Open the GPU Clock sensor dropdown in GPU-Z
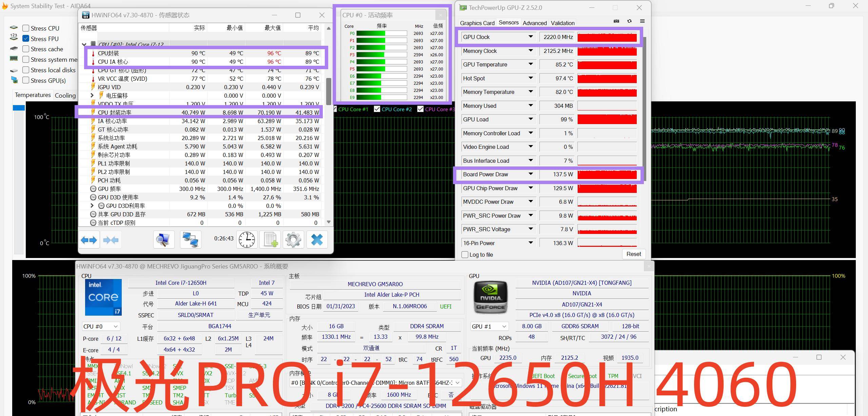868x416 pixels. point(531,37)
